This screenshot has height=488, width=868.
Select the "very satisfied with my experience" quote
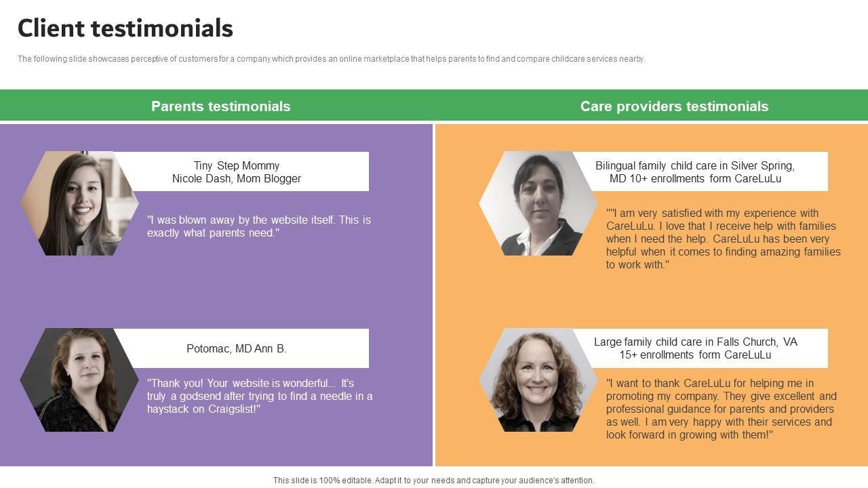[722, 239]
